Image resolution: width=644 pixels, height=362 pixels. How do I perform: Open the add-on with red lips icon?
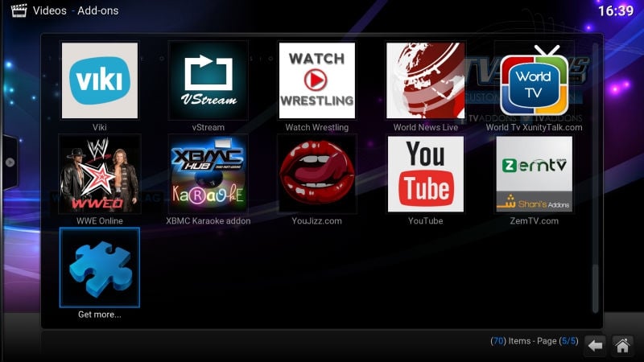(x=316, y=174)
